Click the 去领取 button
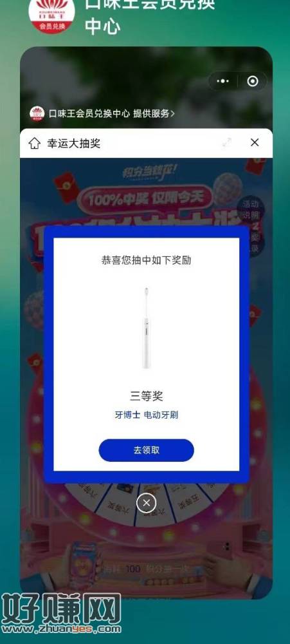Screen dimensions: 290x644 (x=147, y=450)
